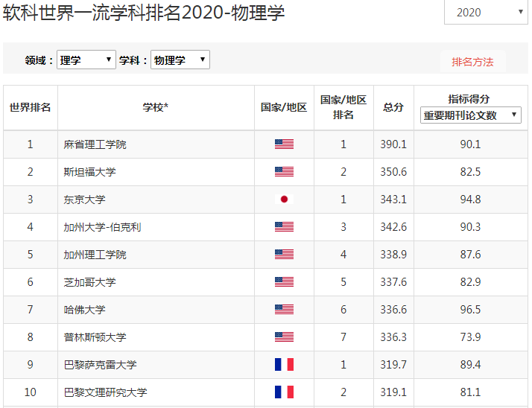Click the total score 336.3
The width and height of the screenshot is (532, 408).
[393, 337]
